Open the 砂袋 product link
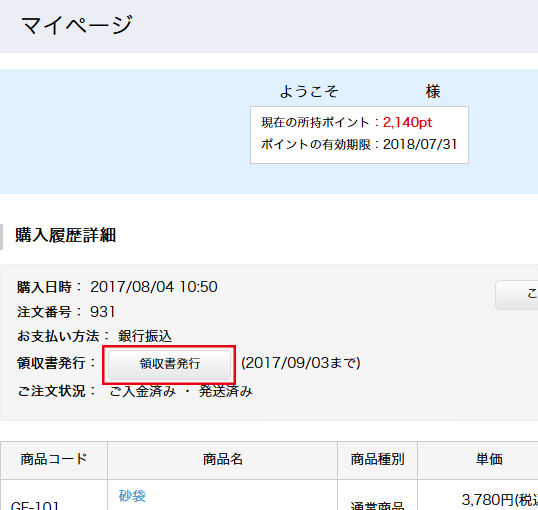Image resolution: width=538 pixels, height=510 pixels. pyautogui.click(x=132, y=496)
